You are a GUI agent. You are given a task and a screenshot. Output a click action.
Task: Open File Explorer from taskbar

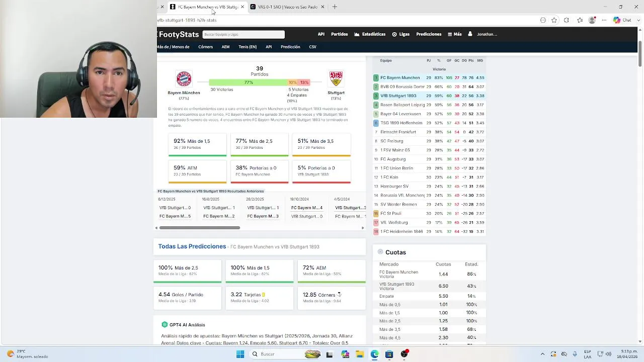click(x=360, y=354)
